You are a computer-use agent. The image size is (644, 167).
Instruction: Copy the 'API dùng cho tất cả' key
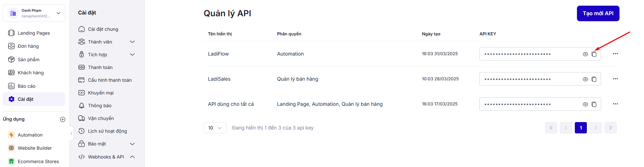(594, 104)
